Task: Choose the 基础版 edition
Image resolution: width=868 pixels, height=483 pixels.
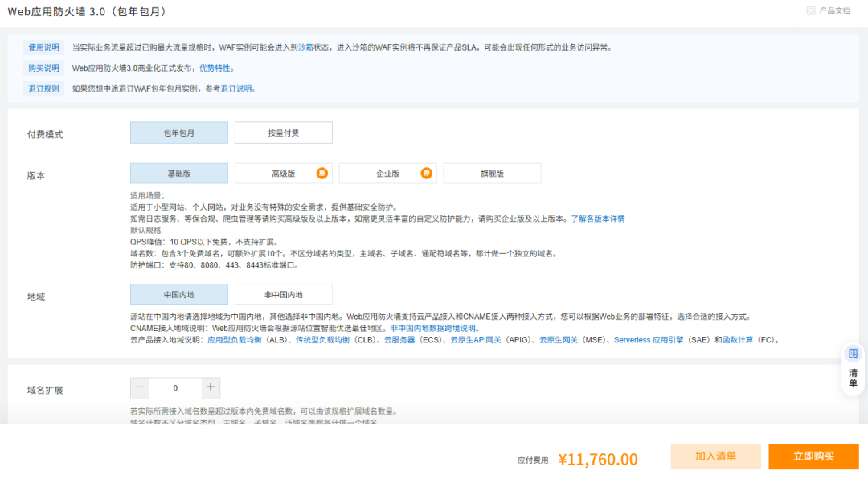Action: pos(178,173)
